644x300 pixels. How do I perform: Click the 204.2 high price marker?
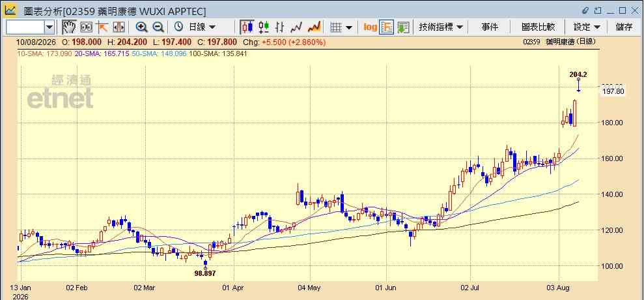[x=578, y=74]
